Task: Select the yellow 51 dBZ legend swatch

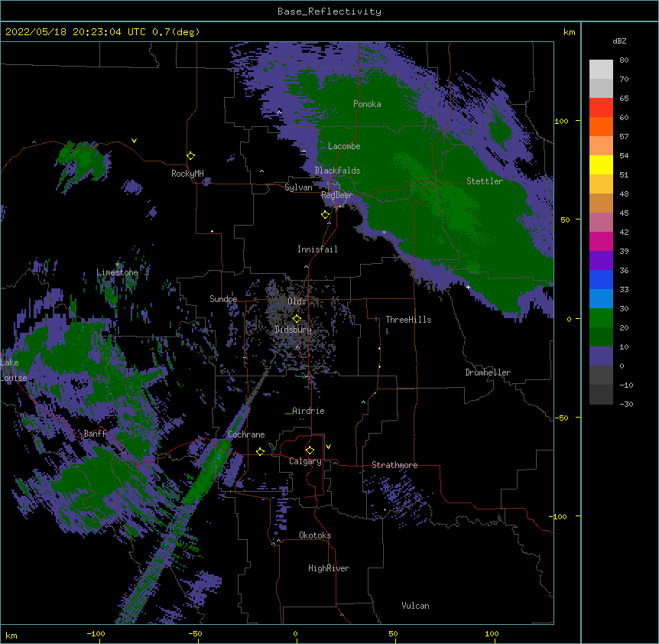Action: [601, 164]
